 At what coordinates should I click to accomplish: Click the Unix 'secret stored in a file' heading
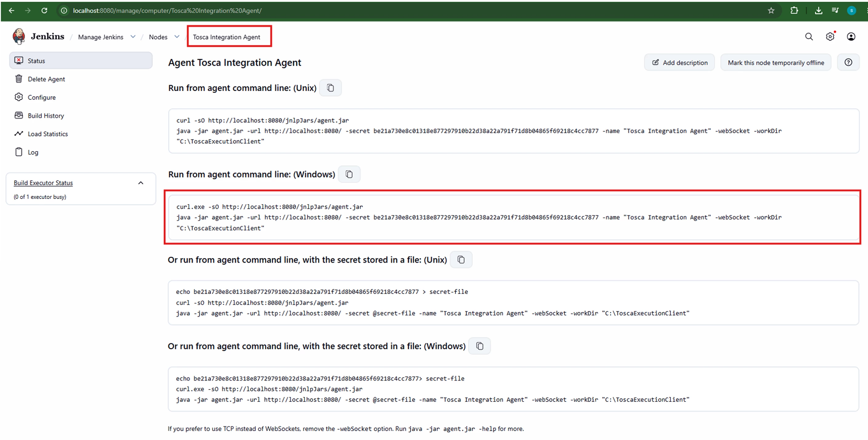307,260
